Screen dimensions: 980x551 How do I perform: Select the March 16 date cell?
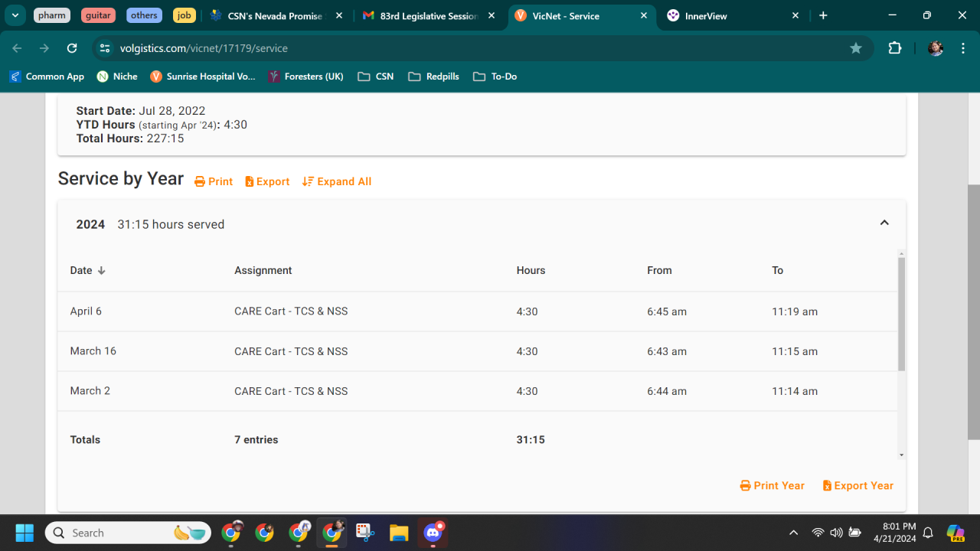point(93,351)
